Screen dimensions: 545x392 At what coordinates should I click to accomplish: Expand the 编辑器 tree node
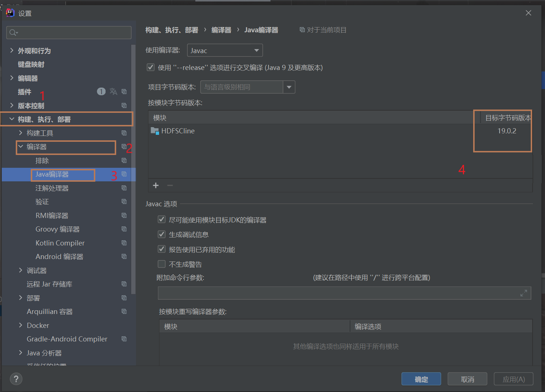(12, 78)
